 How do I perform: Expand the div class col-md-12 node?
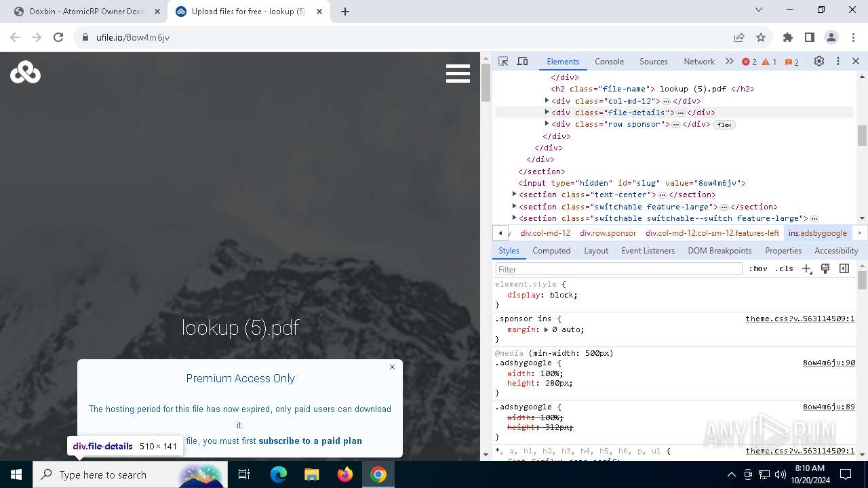tap(547, 100)
